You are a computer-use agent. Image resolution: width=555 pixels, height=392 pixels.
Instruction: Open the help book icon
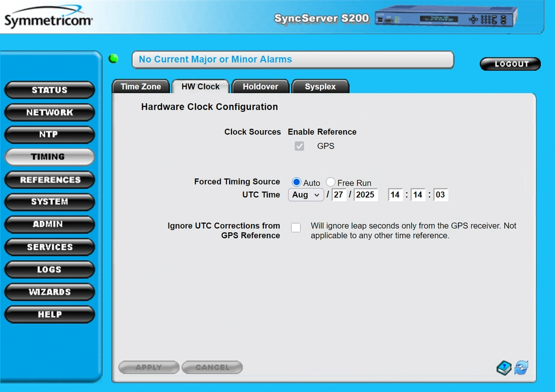click(x=504, y=368)
